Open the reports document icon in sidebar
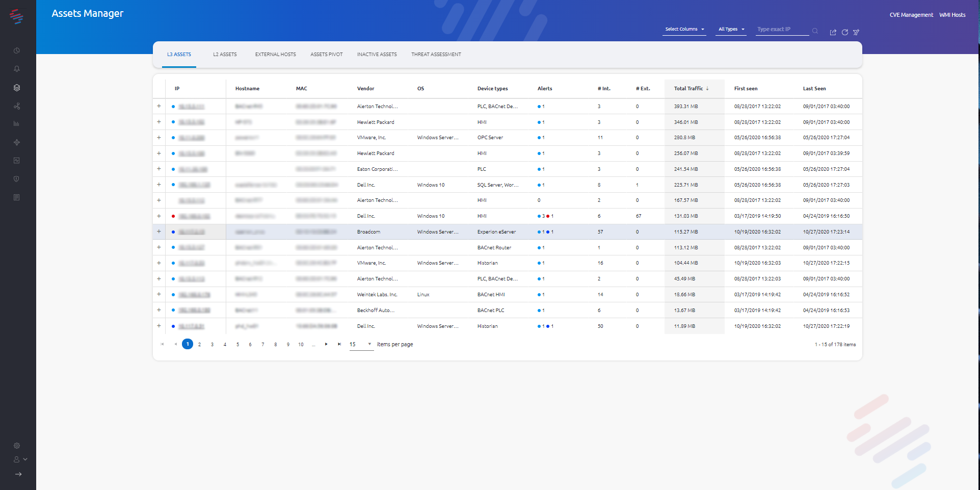Image resolution: width=980 pixels, height=490 pixels. [x=17, y=197]
